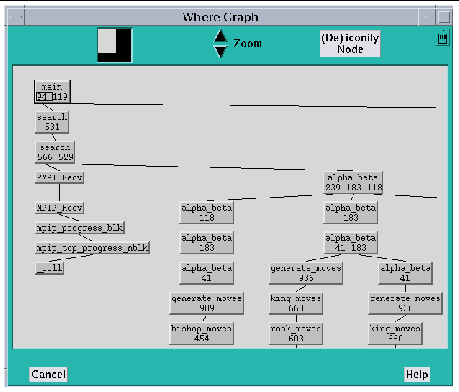Image resolution: width=459 pixels, height=392 pixels.
Task: Select generate_moves node below rightmost alpha_beta 41
Action: point(405,303)
